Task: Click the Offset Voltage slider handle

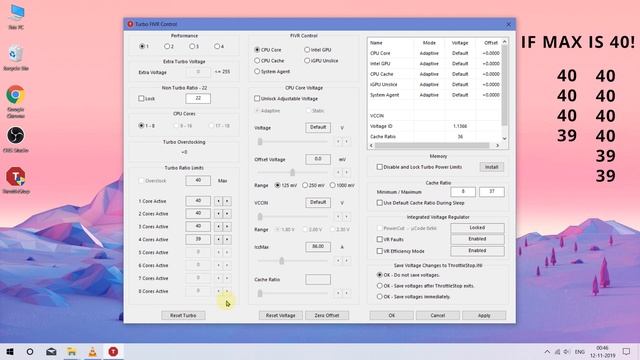Action: [x=292, y=172]
